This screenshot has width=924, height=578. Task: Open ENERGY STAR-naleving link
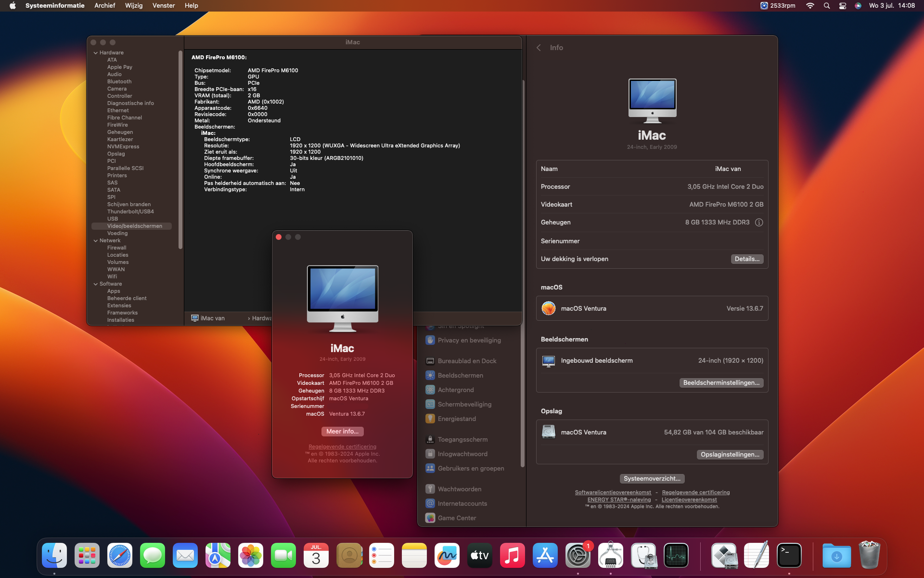(619, 499)
